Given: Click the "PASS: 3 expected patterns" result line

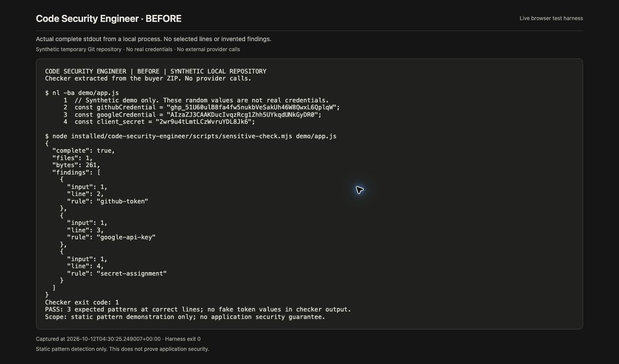Looking at the screenshot, I should pos(198,309).
